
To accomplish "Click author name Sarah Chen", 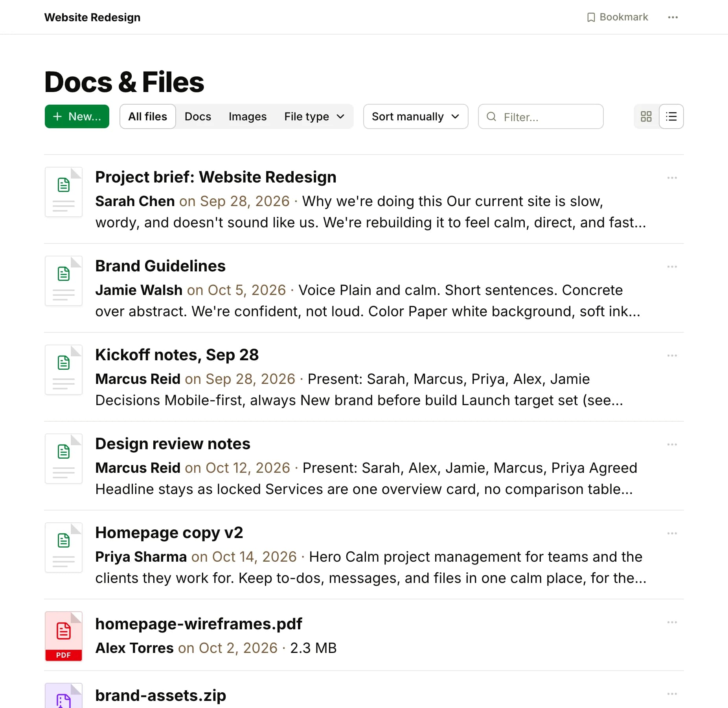I will point(135,201).
